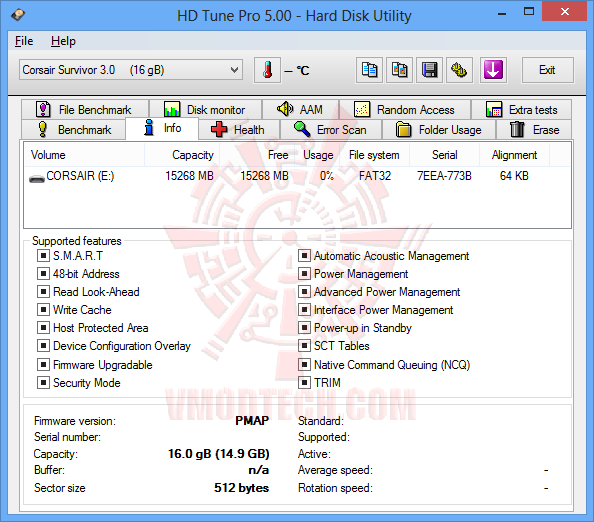The height and width of the screenshot is (522, 594).
Task: Toggle the Automatic Acoustic Management checkbox
Action: (304, 256)
